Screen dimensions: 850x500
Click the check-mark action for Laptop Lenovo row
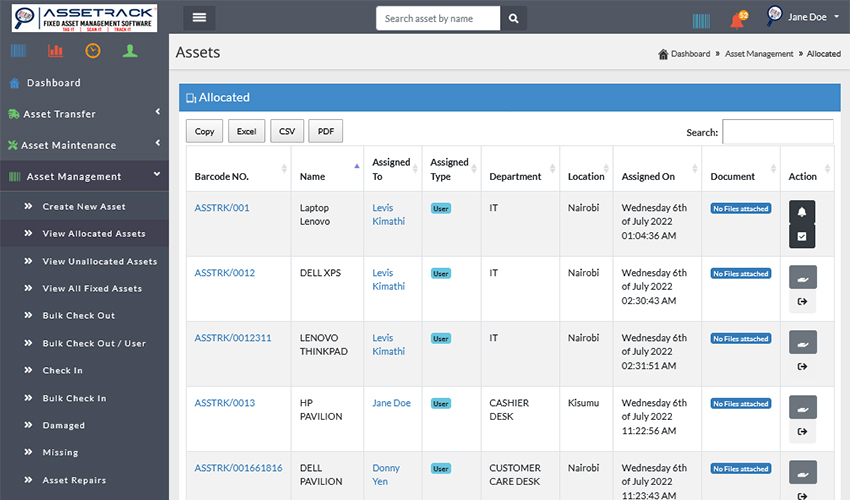click(x=802, y=236)
